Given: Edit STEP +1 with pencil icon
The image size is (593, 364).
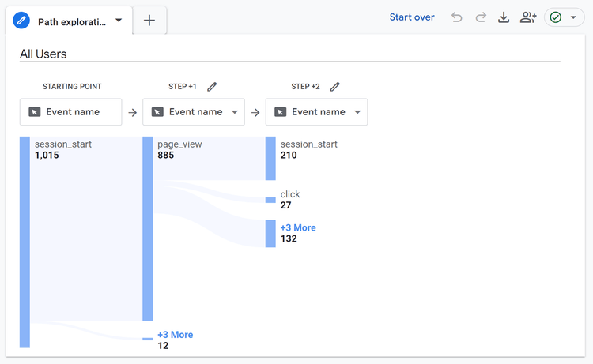Looking at the screenshot, I should click(x=212, y=87).
